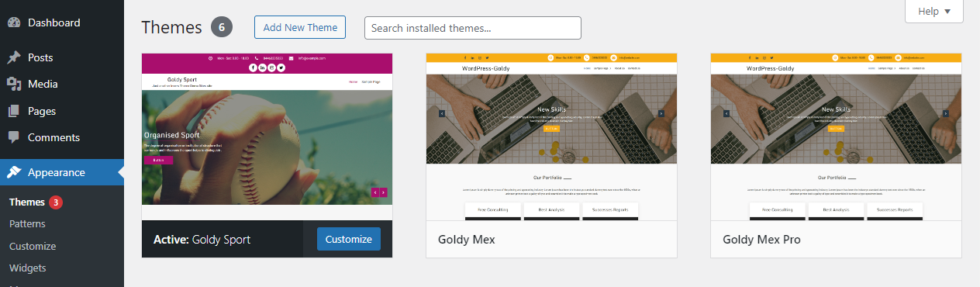Click the Pages icon in sidebar
The height and width of the screenshot is (287, 980).
click(14, 111)
